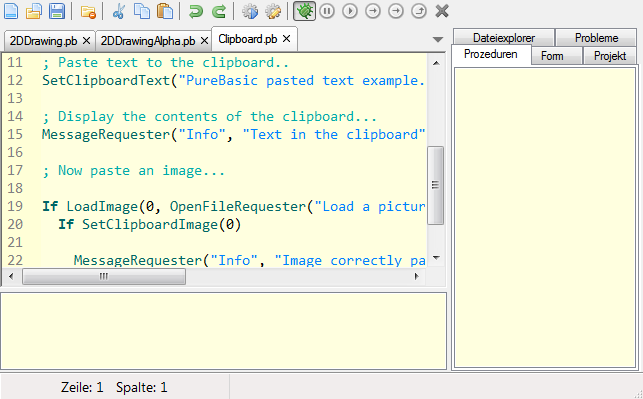This screenshot has width=643, height=399.
Task: Kill program with grey X icon
Action: coord(442,11)
